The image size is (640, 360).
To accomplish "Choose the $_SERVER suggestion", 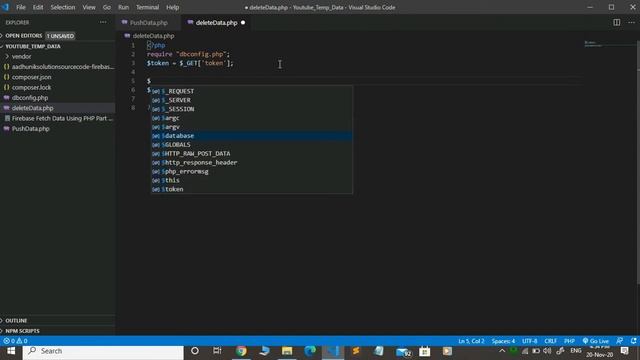I will click(x=252, y=100).
